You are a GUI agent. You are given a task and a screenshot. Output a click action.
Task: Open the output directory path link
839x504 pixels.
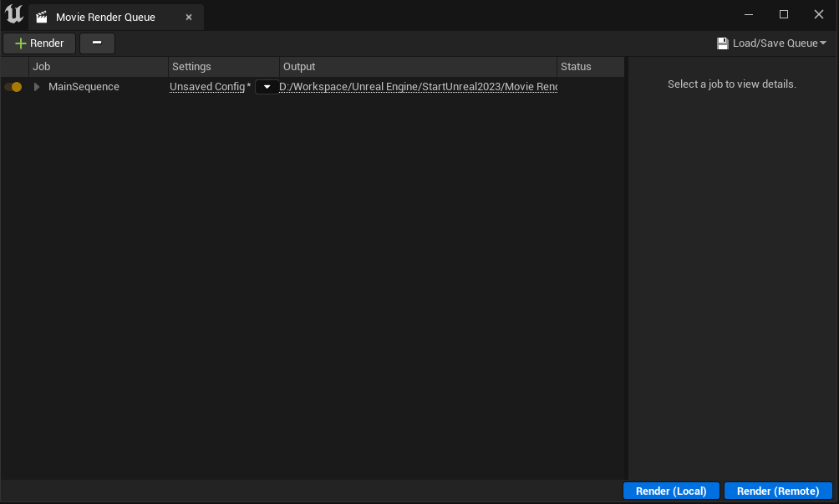click(x=419, y=87)
